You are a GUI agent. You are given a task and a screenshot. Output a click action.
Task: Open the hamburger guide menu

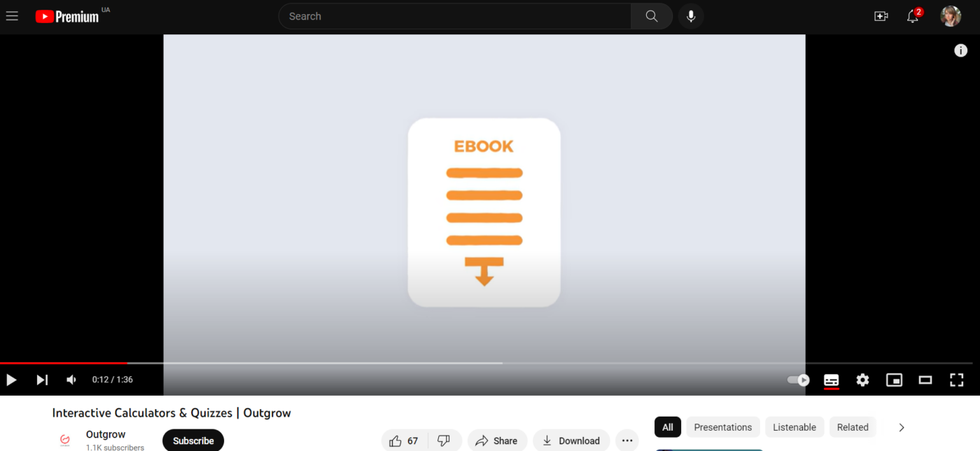12,16
